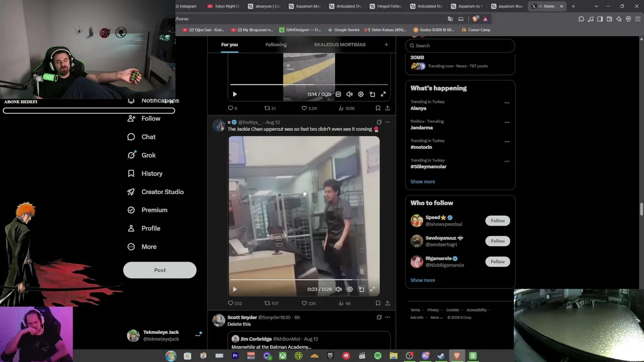Enable picture-in-picture on the 0:14 video
Screen dimensions: 644x362
[x=372, y=94]
